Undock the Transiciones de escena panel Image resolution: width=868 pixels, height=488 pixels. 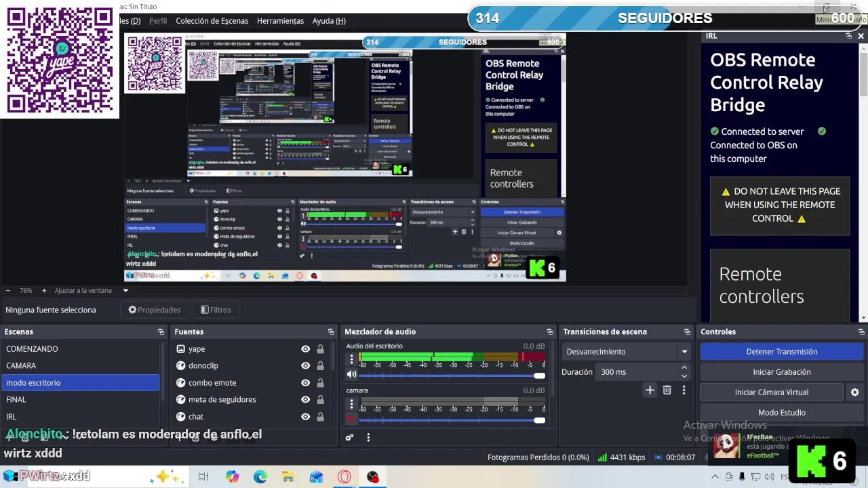coord(687,331)
